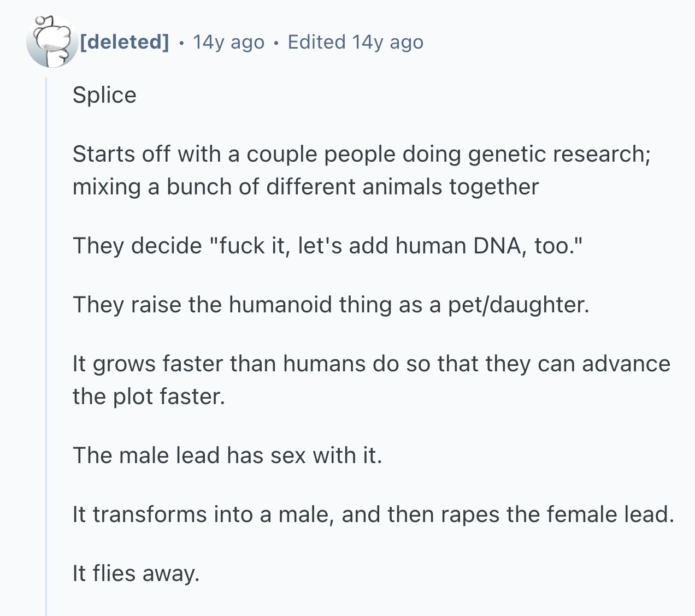Open the [deleted] username link
695x616 pixels.
click(125, 42)
